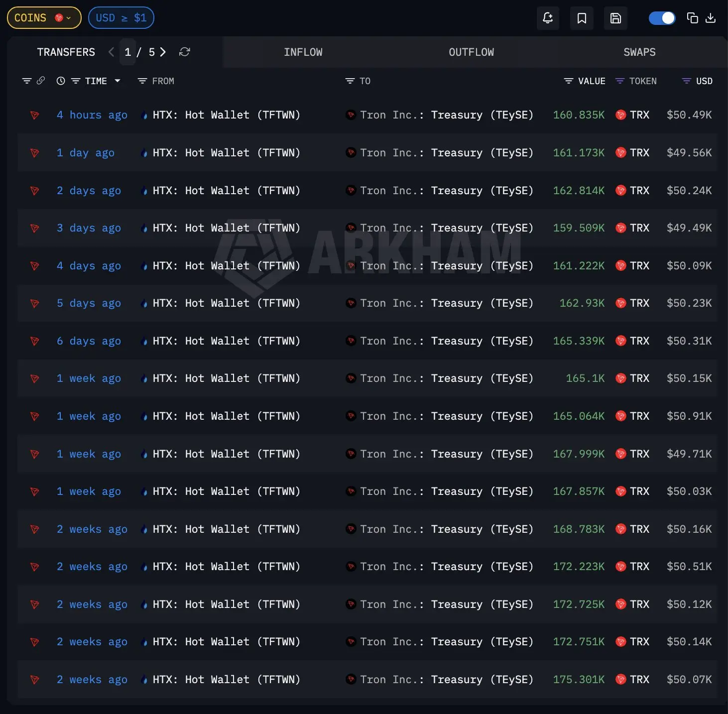Click TRX token icon in 172.751K row
Screen dimensions: 728x714
(x=621, y=642)
